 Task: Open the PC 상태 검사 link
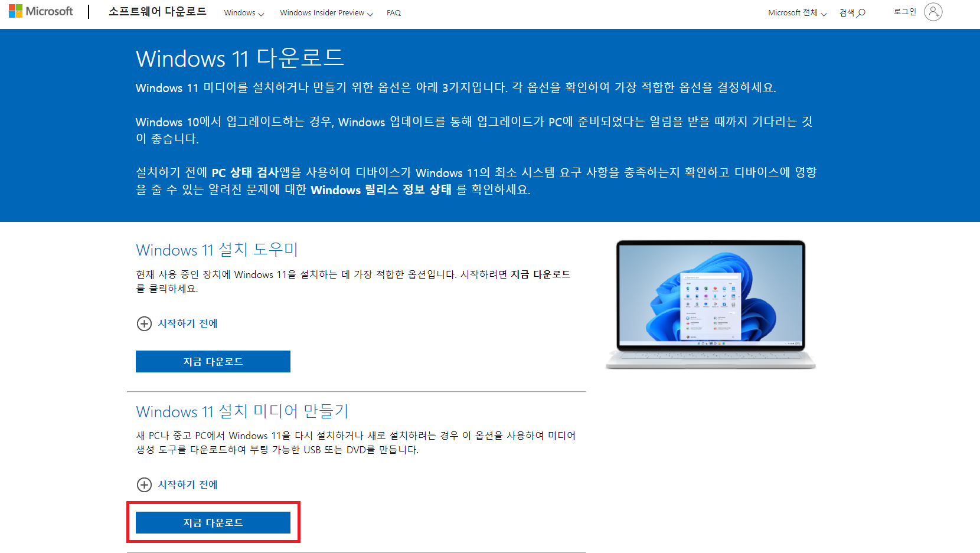click(x=245, y=172)
